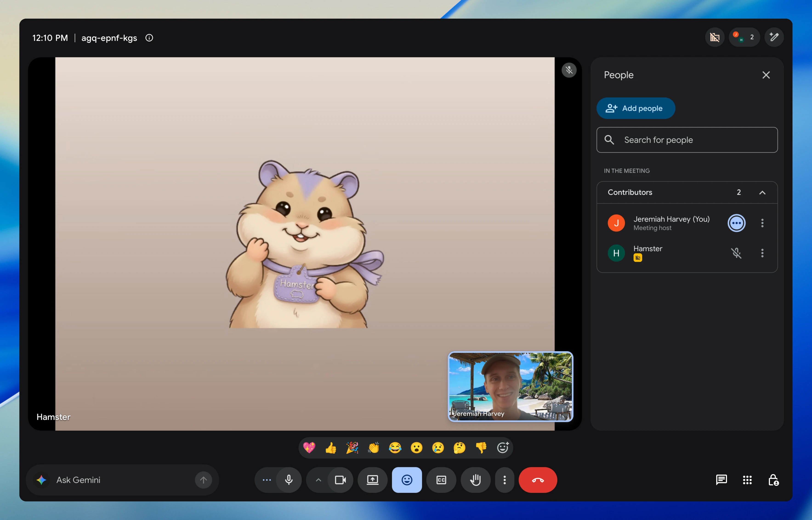This screenshot has height=520, width=812.
Task: Send the party popper reaction
Action: pyautogui.click(x=352, y=448)
